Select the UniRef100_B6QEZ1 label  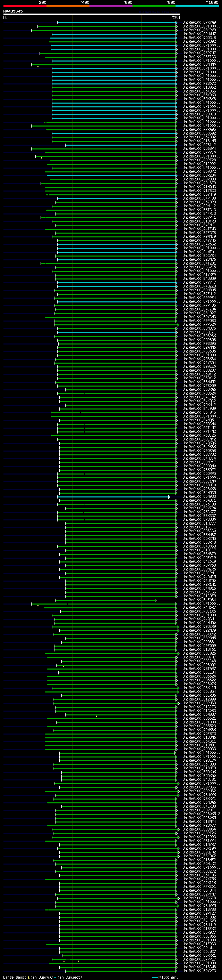click(199, 332)
